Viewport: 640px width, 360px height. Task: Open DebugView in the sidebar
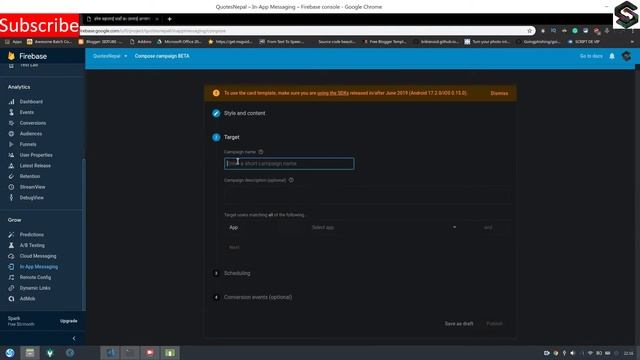coord(31,198)
